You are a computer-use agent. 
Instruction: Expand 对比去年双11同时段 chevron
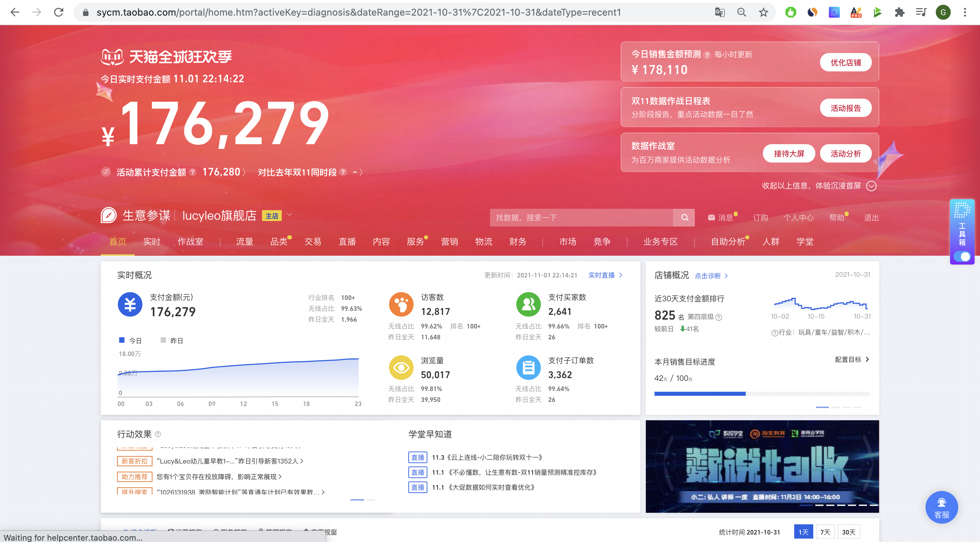click(361, 172)
